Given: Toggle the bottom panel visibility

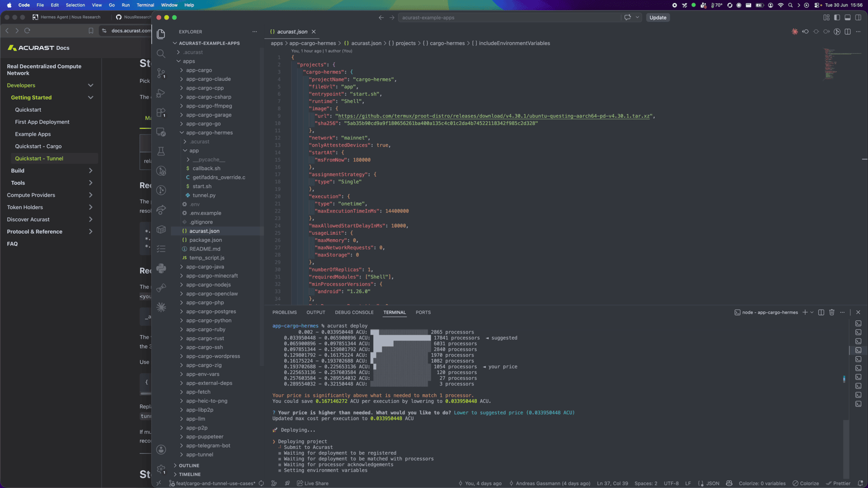Looking at the screenshot, I should pos(847,17).
